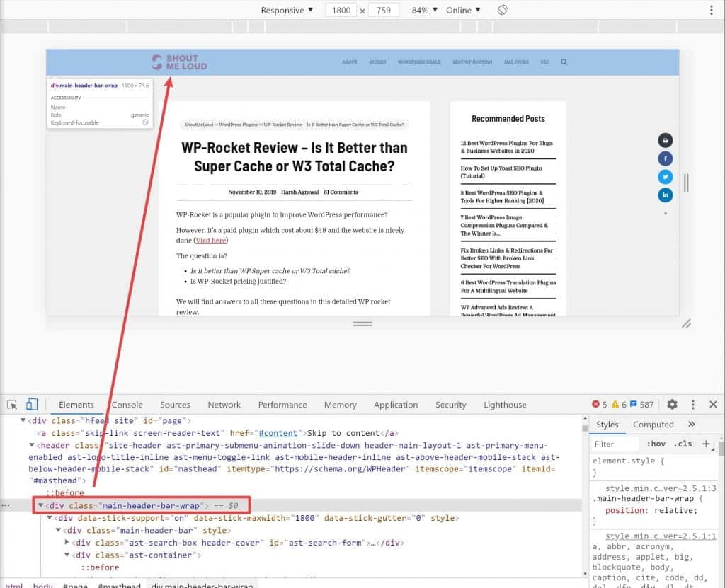Click the blue messages count icon

[x=634, y=405]
